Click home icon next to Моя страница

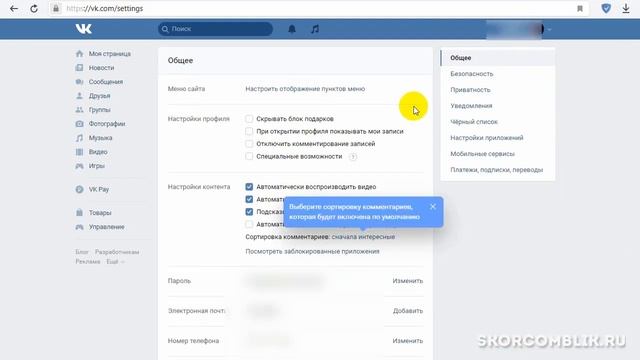[x=80, y=53]
